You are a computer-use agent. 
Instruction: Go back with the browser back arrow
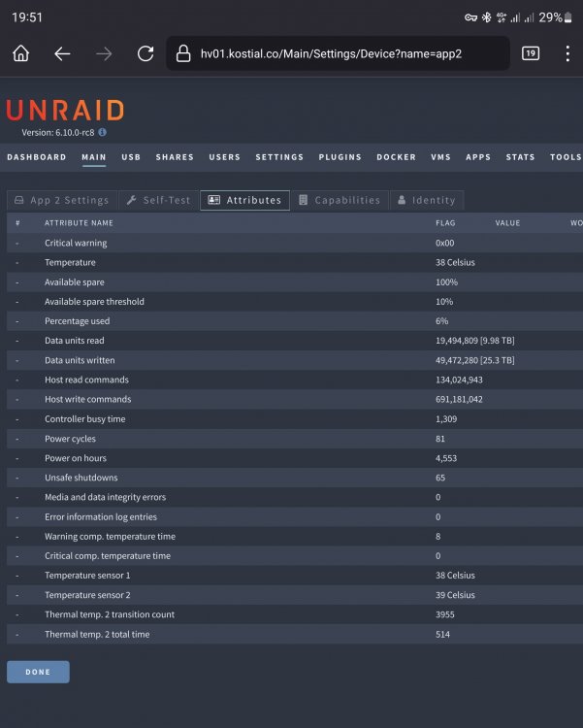(x=62, y=53)
